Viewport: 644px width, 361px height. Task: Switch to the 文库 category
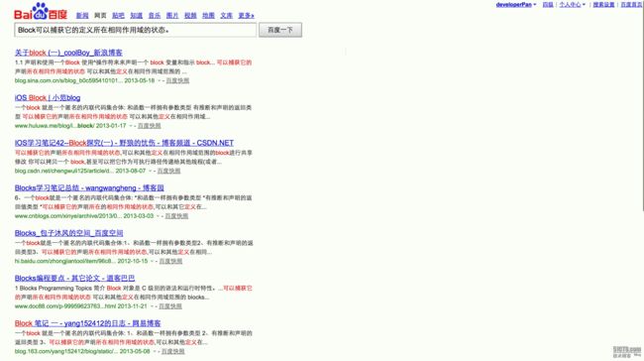(226, 16)
